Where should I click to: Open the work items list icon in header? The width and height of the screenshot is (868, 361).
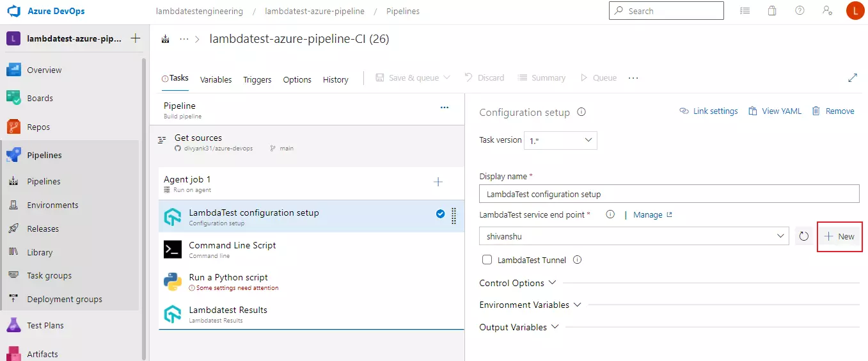coord(745,11)
